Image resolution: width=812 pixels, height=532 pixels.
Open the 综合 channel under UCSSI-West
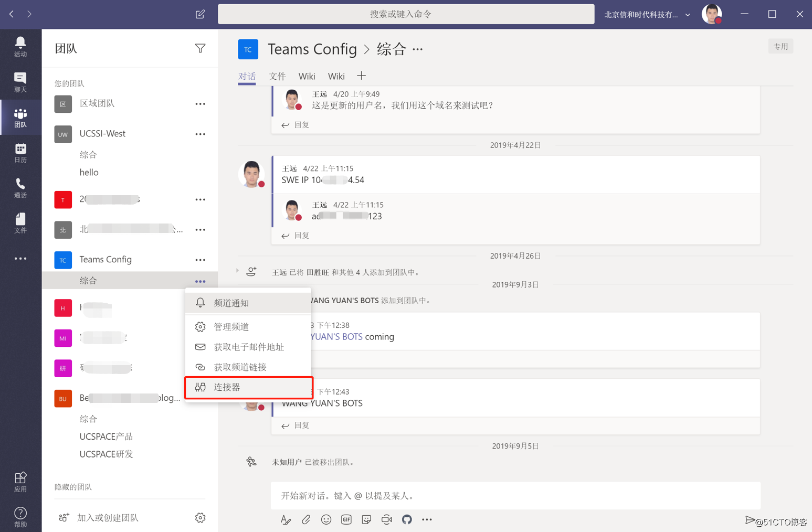tap(88, 155)
